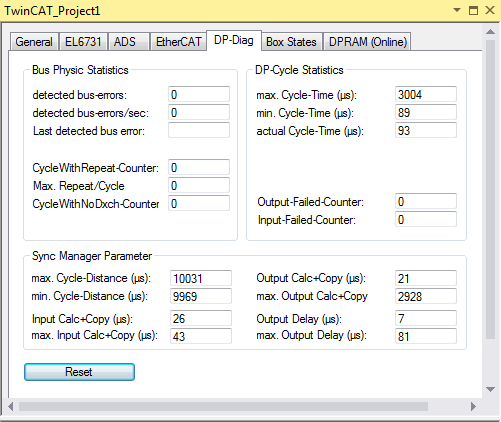Click the DP-Cycle Statistics group title
Screen dimensions: 501x422
click(299, 70)
